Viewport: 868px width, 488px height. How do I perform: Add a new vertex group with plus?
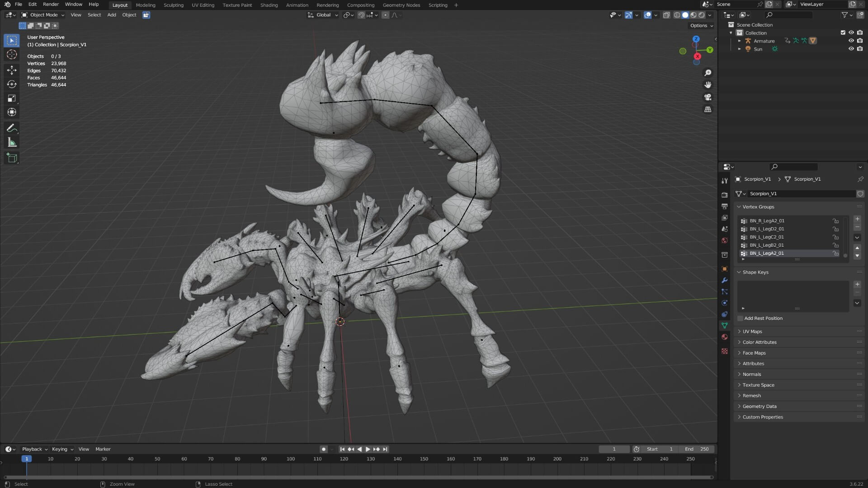tap(857, 219)
